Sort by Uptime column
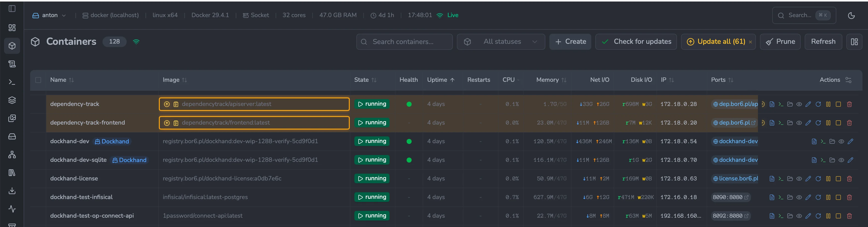Viewport: 868px width, 227px height. click(x=441, y=80)
